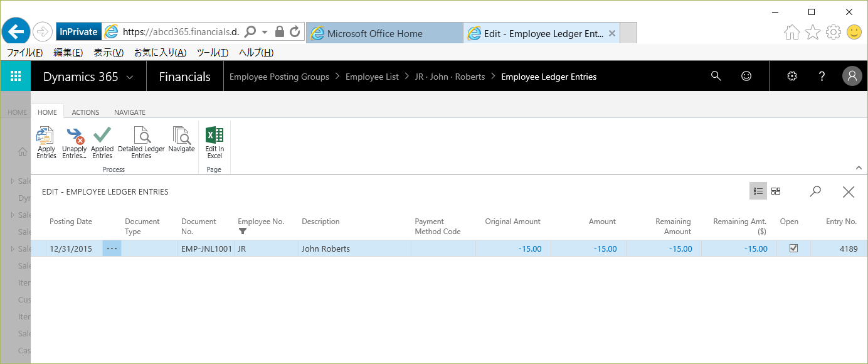Open the row actions ellipsis for 12/31/2015
This screenshot has width=868, height=364.
tap(112, 249)
